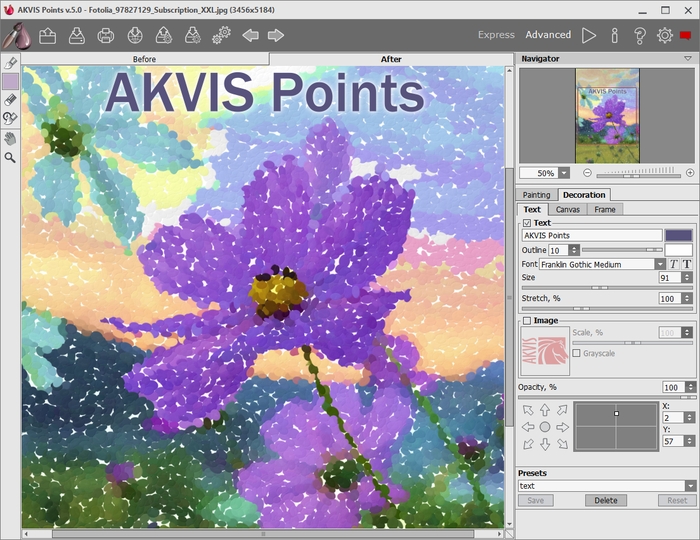Select the Zoom magnifier tool
This screenshot has width=700, height=540.
[10, 158]
